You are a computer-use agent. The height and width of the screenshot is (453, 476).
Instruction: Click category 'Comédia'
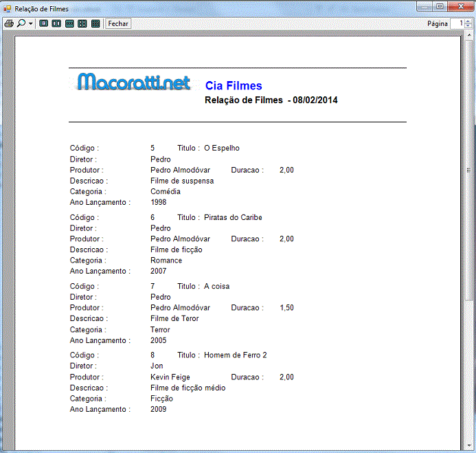coord(166,191)
